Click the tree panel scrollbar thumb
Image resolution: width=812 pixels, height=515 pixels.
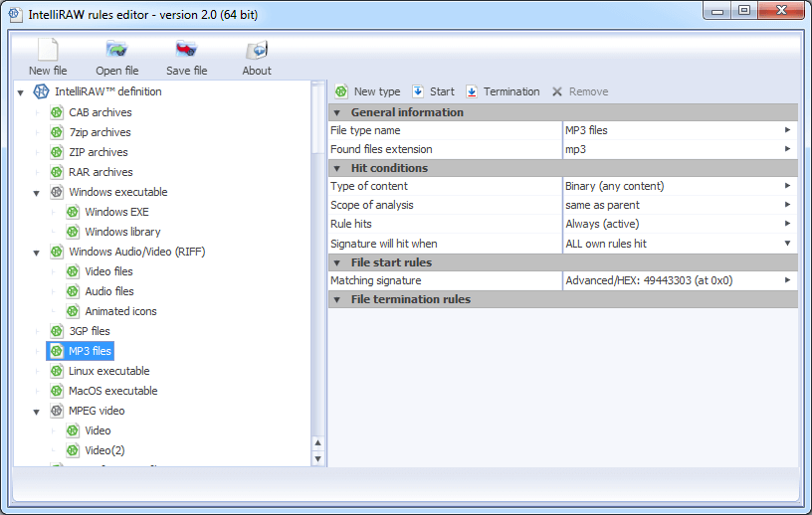coord(318,118)
